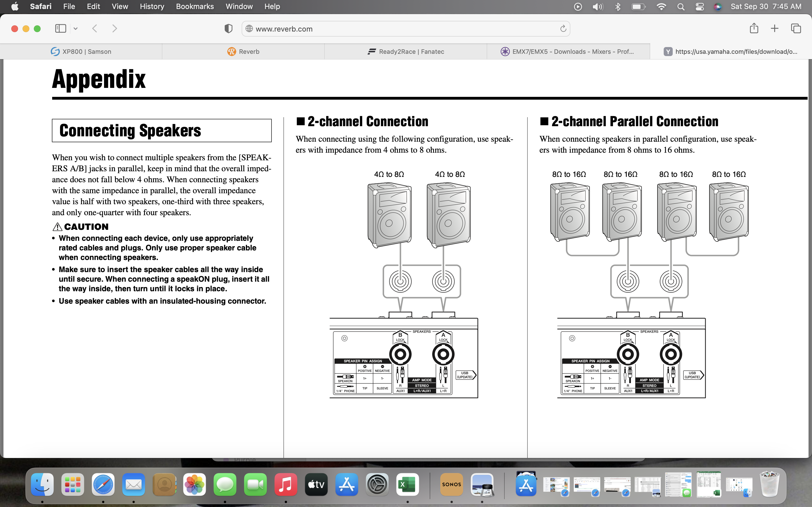Switch to the XP800 | Samson tab
Image resolution: width=812 pixels, height=507 pixels.
point(81,52)
